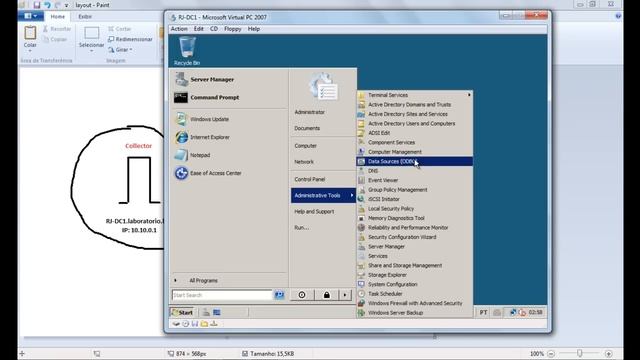Open Security Configuration Wizard

click(x=415, y=237)
